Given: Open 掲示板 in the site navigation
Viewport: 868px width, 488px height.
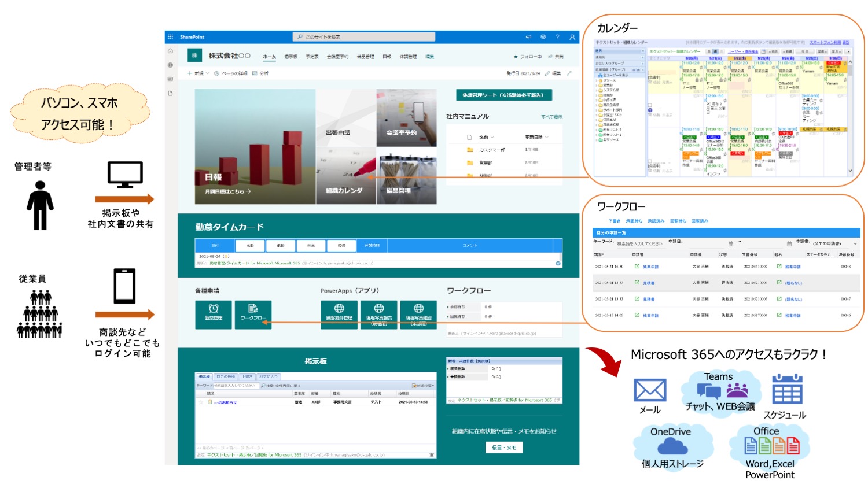Looking at the screenshot, I should click(x=290, y=57).
